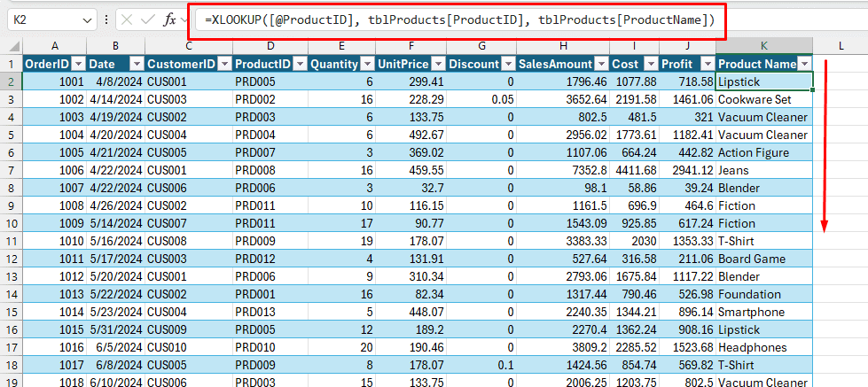
Task: Open the OrderID filter button
Action: [77, 64]
